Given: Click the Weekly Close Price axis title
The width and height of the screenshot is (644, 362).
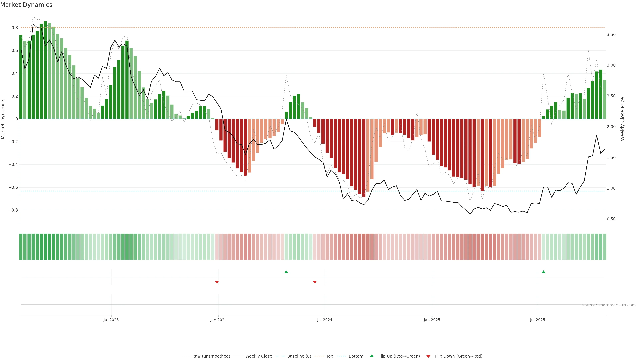Looking at the screenshot, I should point(622,119).
